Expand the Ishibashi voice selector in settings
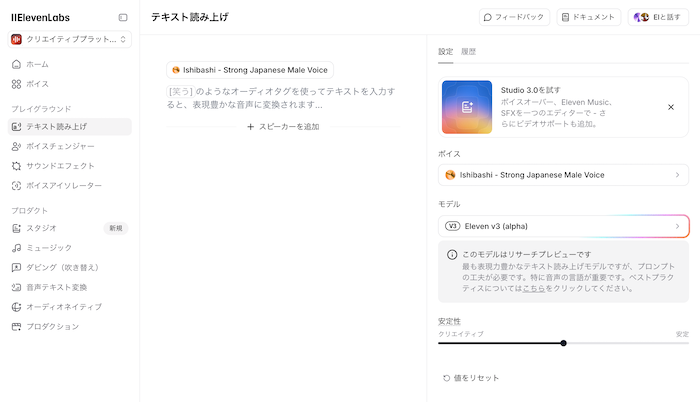 tap(563, 175)
